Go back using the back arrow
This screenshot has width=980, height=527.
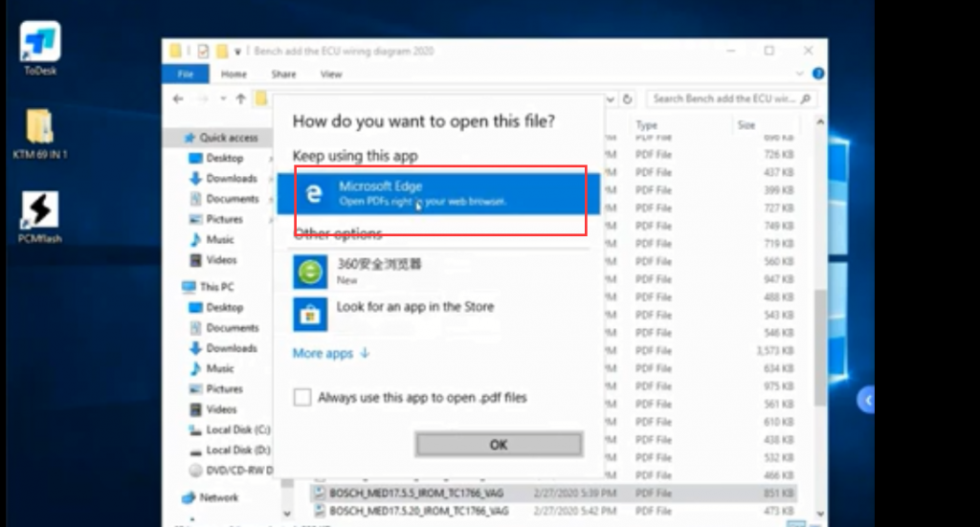tap(178, 99)
